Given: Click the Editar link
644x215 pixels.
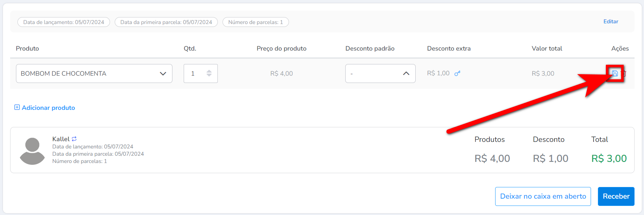Looking at the screenshot, I should pos(611,21).
